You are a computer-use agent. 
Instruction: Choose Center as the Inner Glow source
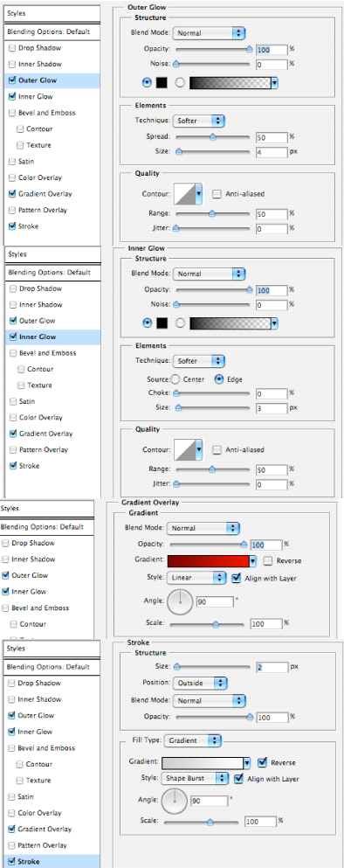pyautogui.click(x=175, y=379)
